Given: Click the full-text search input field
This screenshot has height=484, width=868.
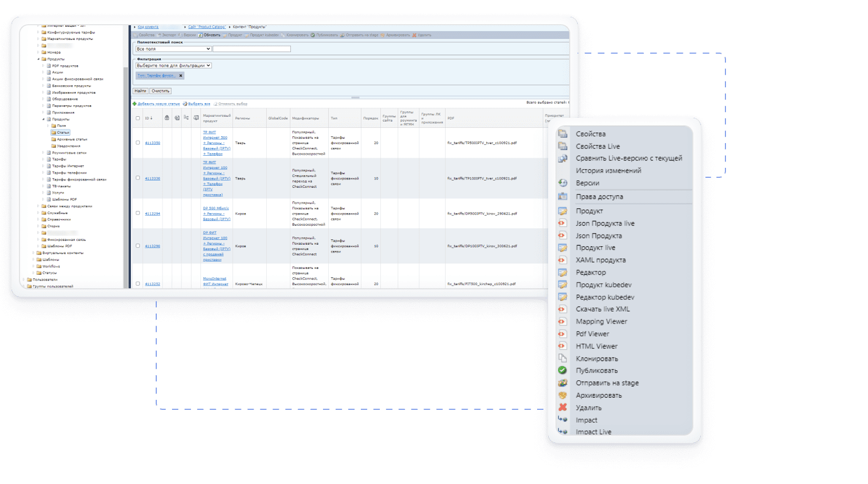Looking at the screenshot, I should pyautogui.click(x=251, y=49).
